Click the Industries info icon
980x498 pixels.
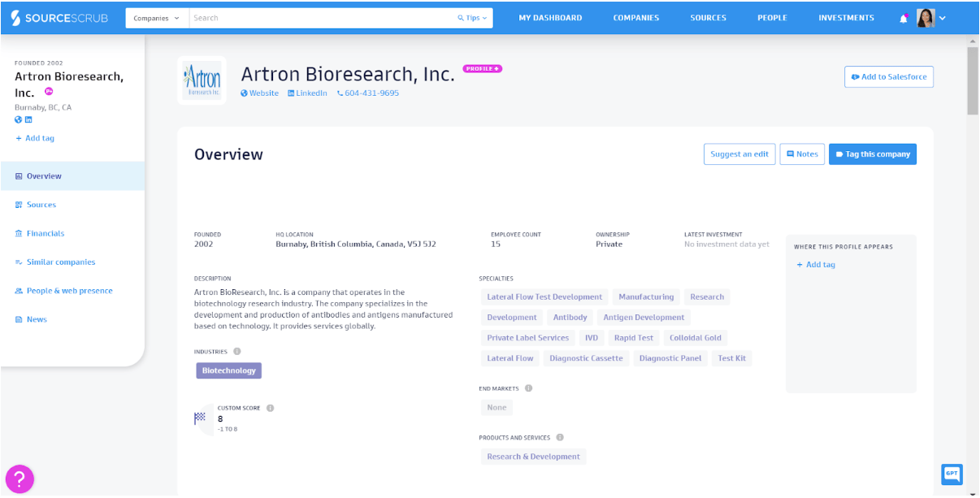tap(237, 352)
